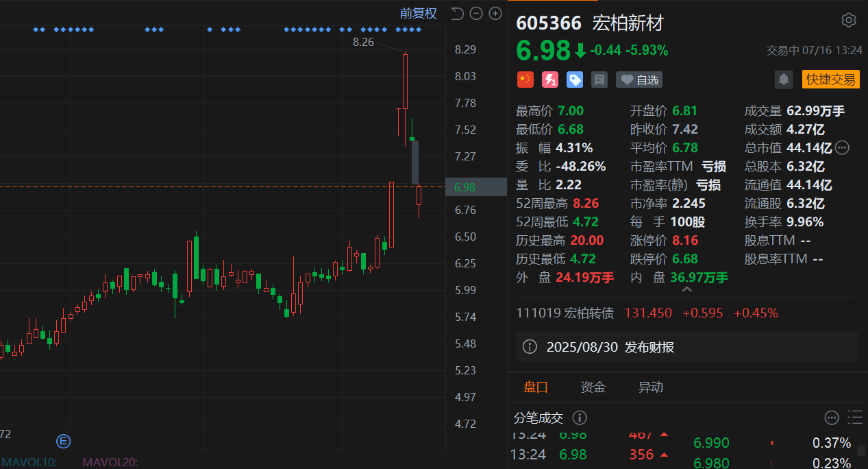Open the settings gear icon

(x=848, y=21)
